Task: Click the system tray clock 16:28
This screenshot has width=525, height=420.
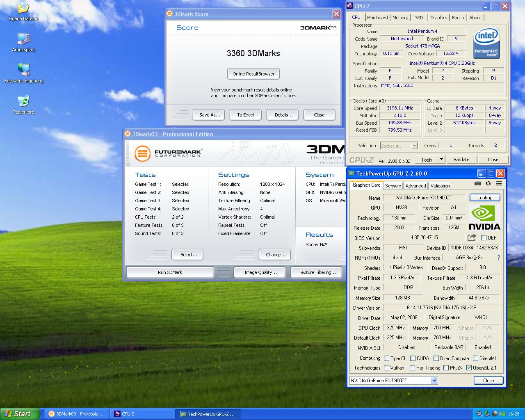Action: 514,414
